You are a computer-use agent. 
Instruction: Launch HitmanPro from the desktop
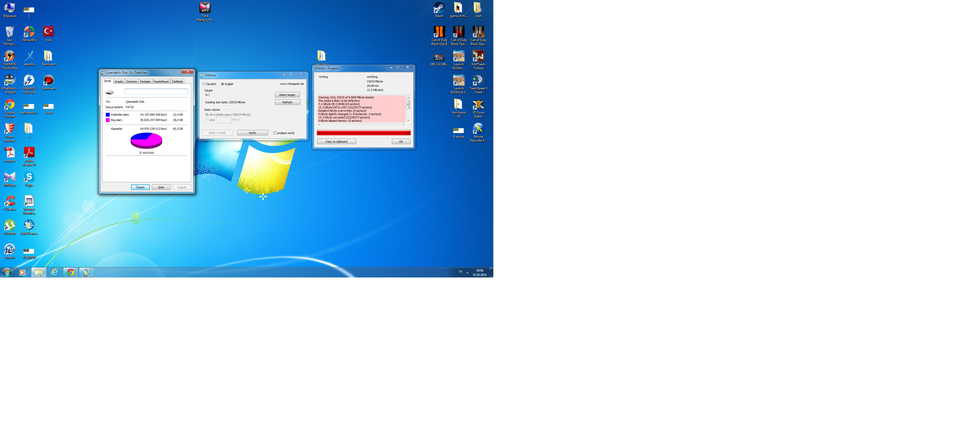tap(29, 34)
